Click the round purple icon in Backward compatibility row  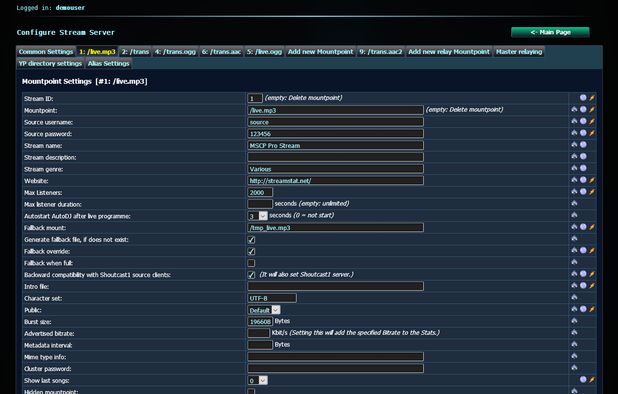click(x=583, y=274)
